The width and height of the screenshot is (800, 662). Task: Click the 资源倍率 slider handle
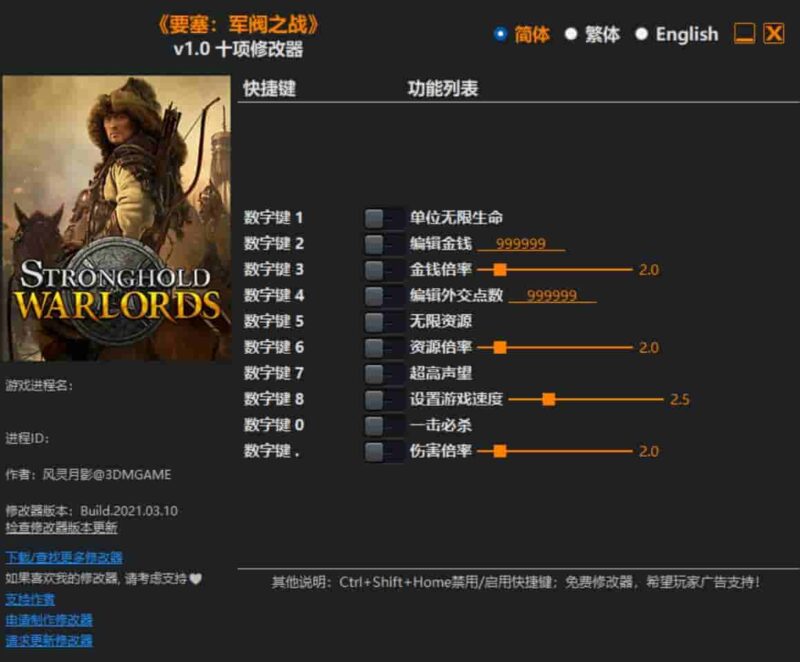501,345
